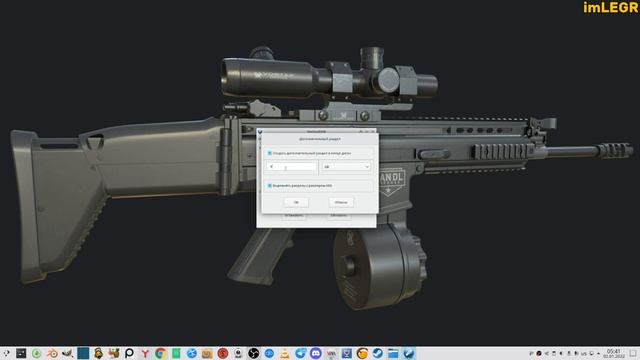The width and height of the screenshot is (640, 360).
Task: Launch GIMP from the taskbar
Action: 67,353
